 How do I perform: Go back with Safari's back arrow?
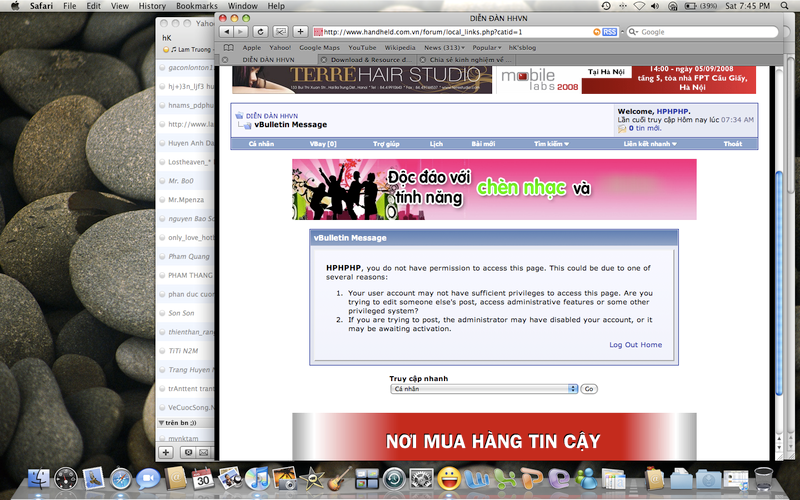pos(227,32)
